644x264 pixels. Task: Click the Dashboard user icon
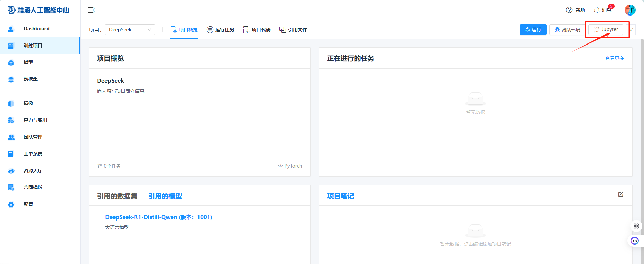tap(11, 29)
